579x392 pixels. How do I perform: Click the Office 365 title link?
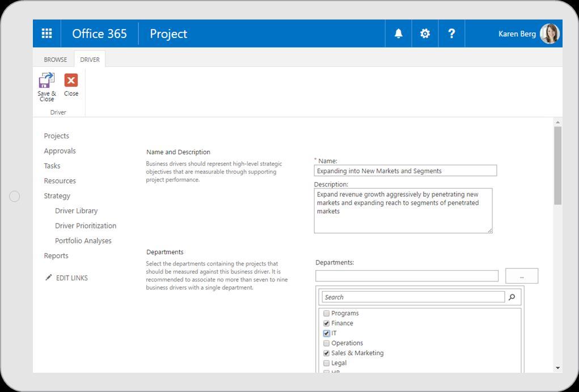99,33
